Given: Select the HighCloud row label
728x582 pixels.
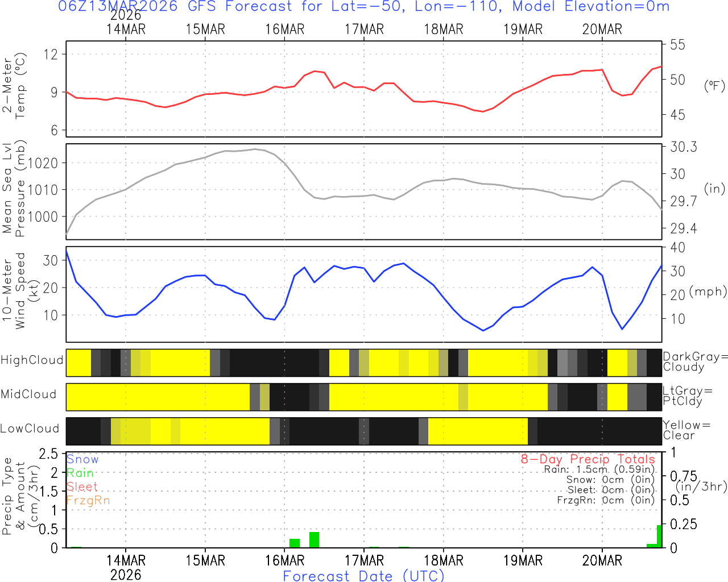Looking at the screenshot, I should (32, 360).
